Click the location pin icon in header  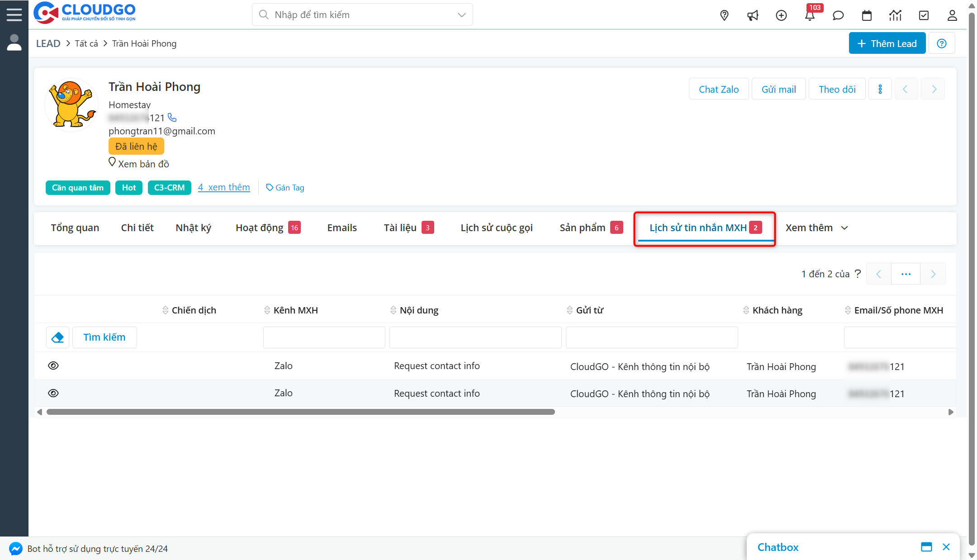[x=724, y=16]
